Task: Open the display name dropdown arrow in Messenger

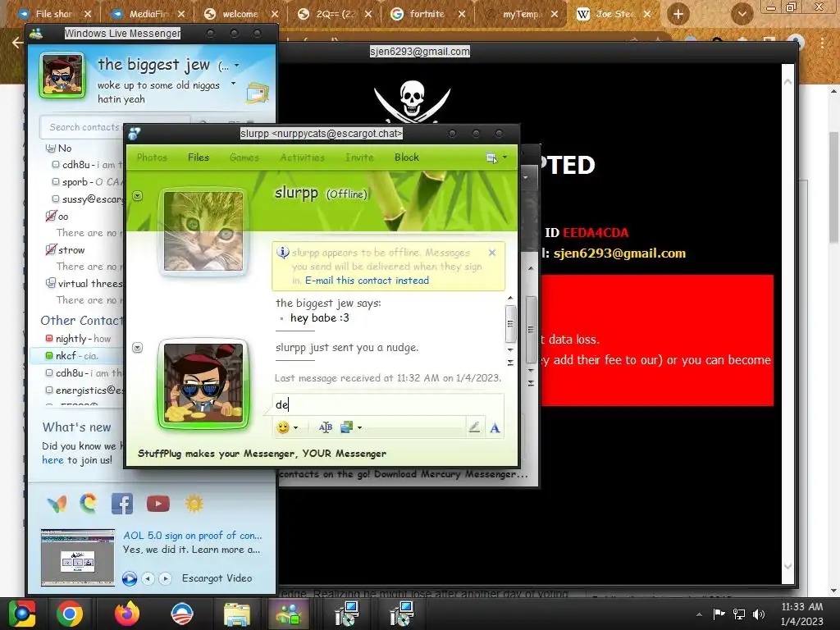Action: click(x=237, y=66)
